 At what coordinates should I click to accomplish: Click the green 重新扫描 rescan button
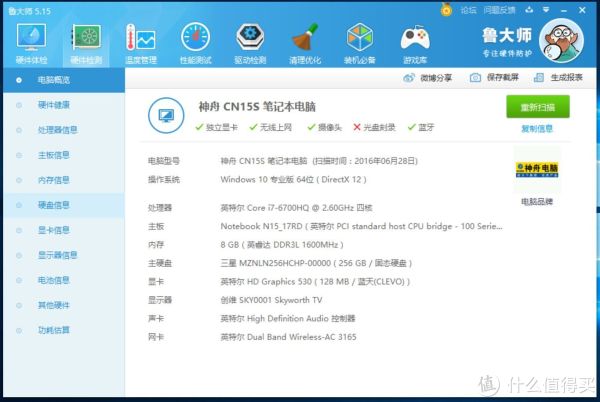click(538, 107)
